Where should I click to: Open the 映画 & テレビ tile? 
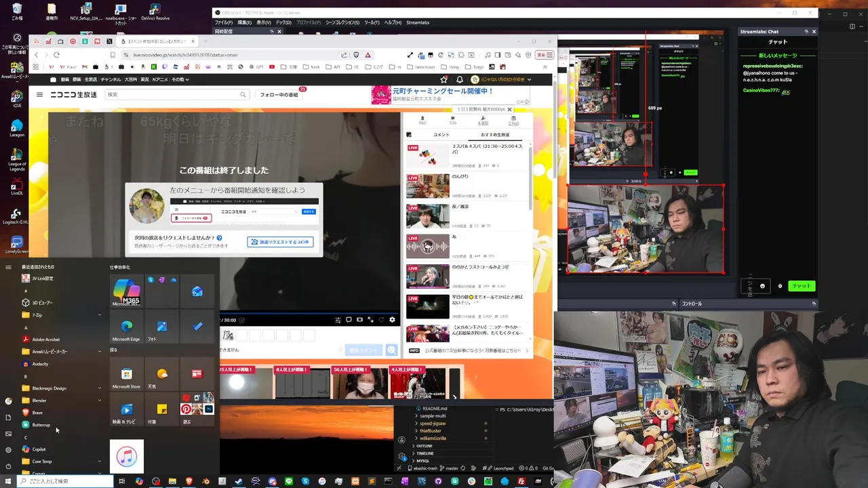coord(126,409)
